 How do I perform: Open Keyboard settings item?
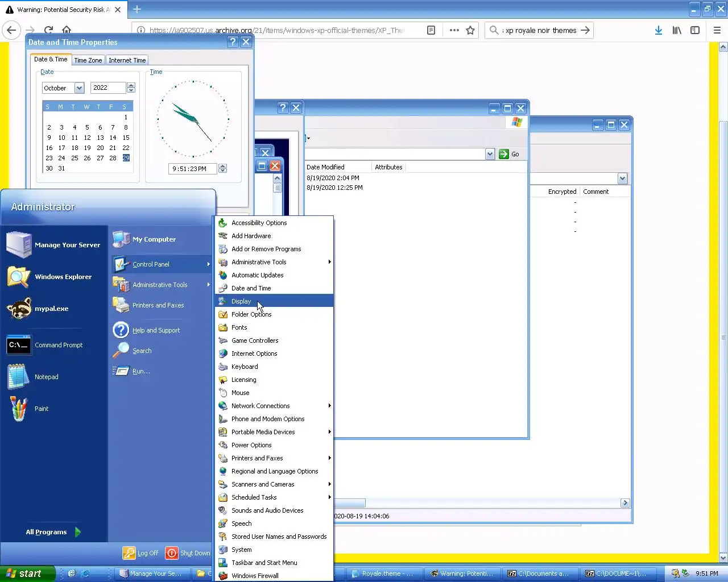pyautogui.click(x=275, y=367)
